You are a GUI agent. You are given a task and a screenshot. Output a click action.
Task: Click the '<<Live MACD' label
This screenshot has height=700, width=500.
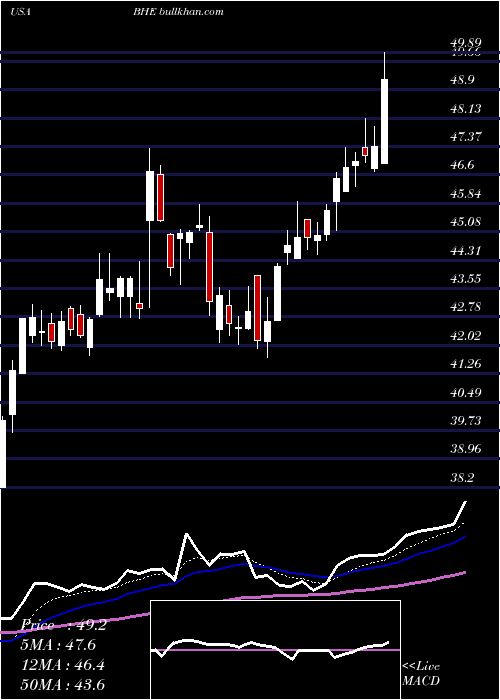(421, 674)
